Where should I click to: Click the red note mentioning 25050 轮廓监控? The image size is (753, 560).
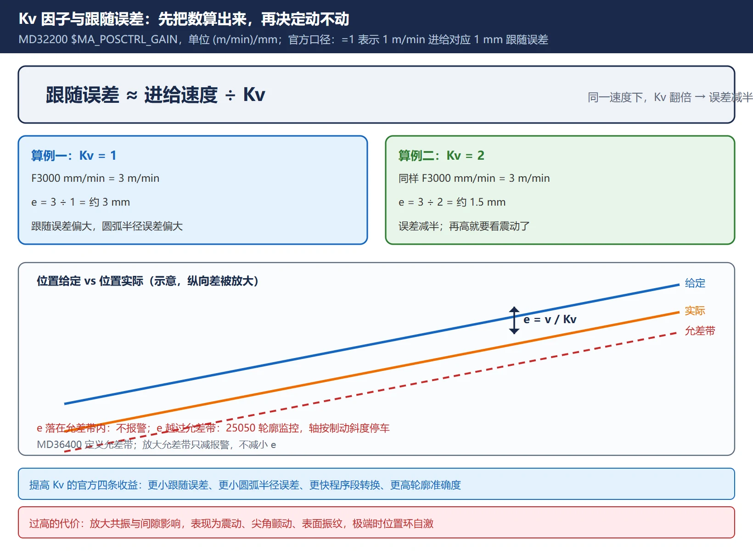pos(213,428)
